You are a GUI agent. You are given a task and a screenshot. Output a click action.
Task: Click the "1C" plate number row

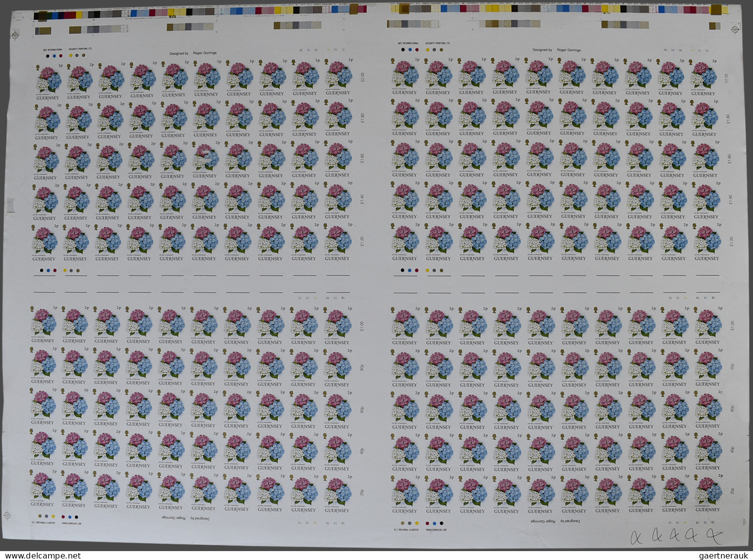click(322, 51)
